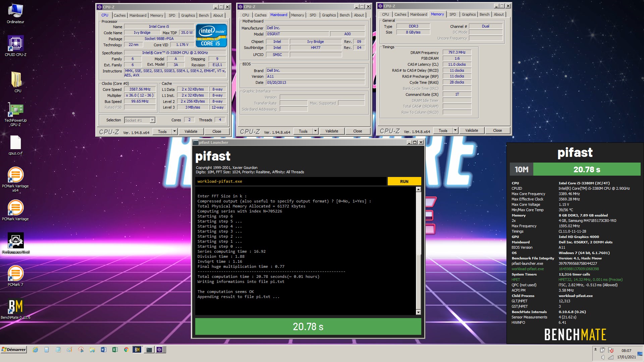Open the Bench tab in left CPU-Z window
The image size is (644, 362).
pyautogui.click(x=204, y=15)
